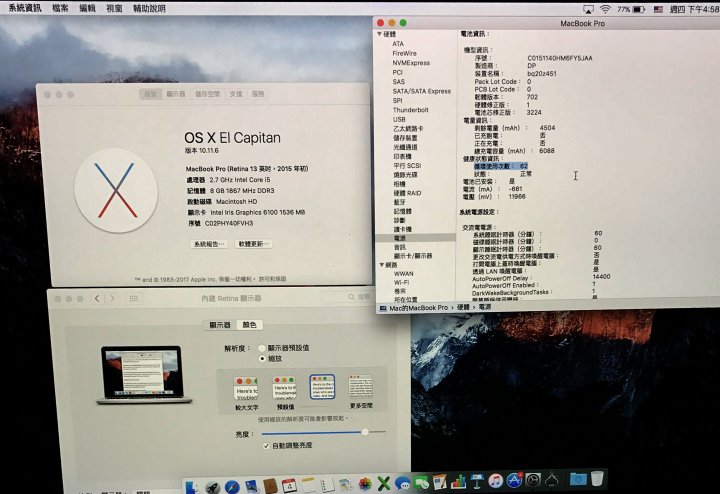Switch to 支援 tab in About window
The width and height of the screenshot is (720, 494).
[x=236, y=94]
